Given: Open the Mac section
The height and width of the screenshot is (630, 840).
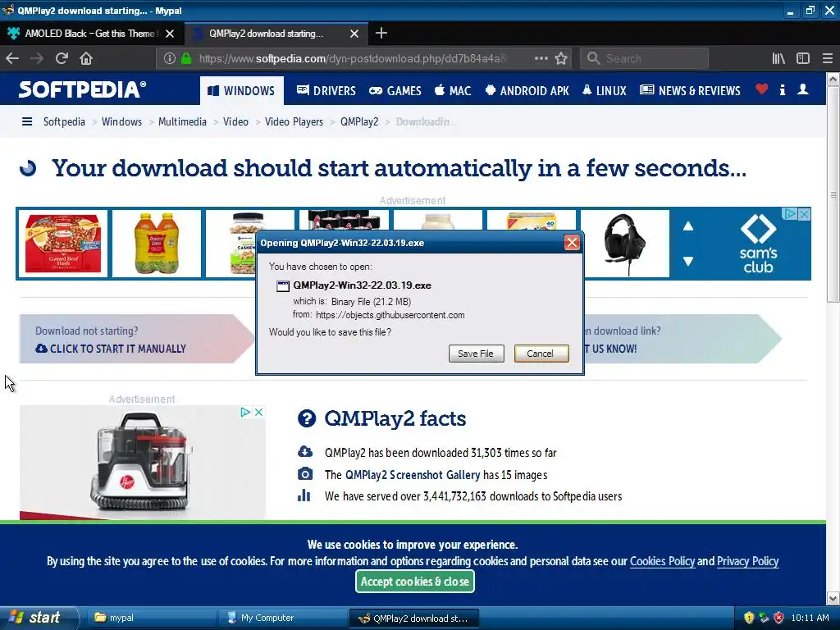Looking at the screenshot, I should pos(453,90).
